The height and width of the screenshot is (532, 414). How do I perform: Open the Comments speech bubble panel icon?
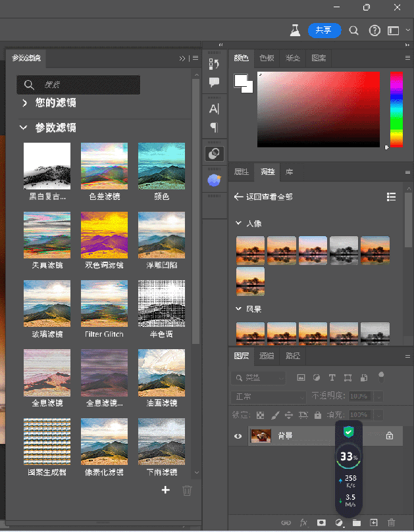[x=214, y=82]
